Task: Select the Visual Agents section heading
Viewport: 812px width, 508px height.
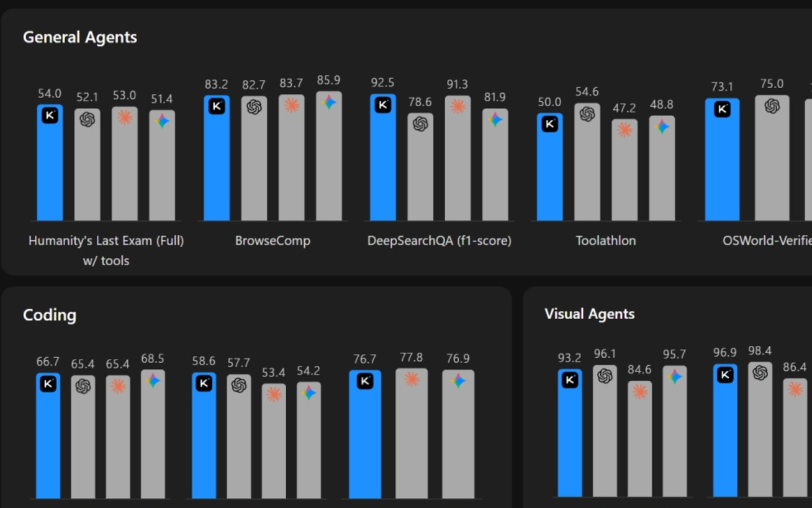Action: tap(589, 314)
